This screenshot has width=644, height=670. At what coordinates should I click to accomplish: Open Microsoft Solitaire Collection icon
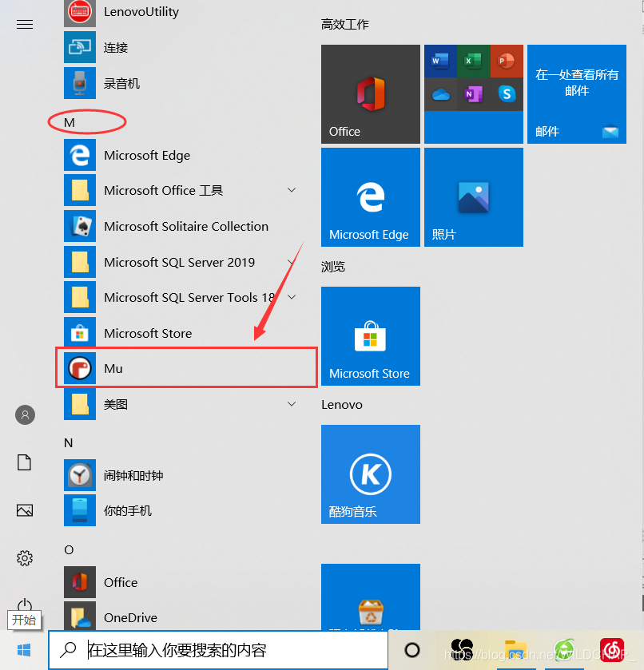point(80,226)
